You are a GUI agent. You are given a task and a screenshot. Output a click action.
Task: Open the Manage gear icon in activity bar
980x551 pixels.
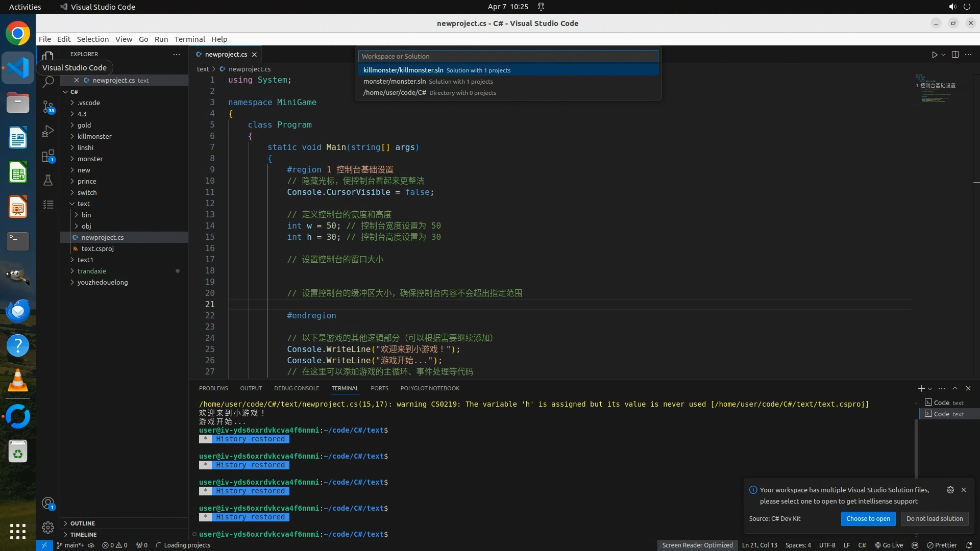48,527
